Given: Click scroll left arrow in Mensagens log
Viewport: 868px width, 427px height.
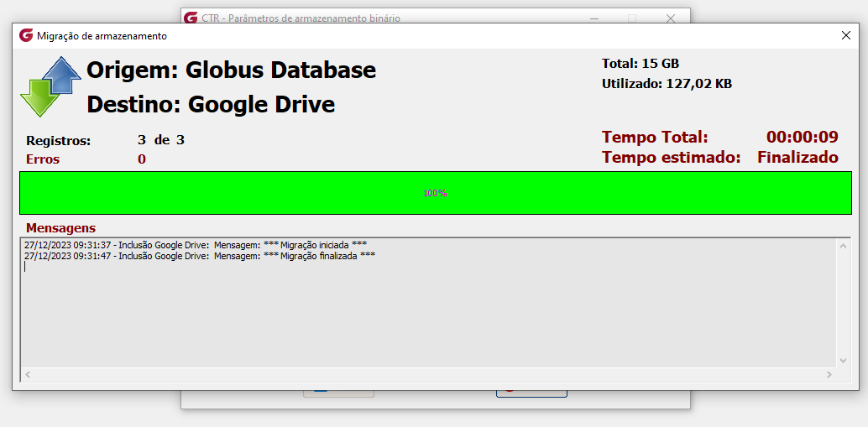Looking at the screenshot, I should (28, 374).
